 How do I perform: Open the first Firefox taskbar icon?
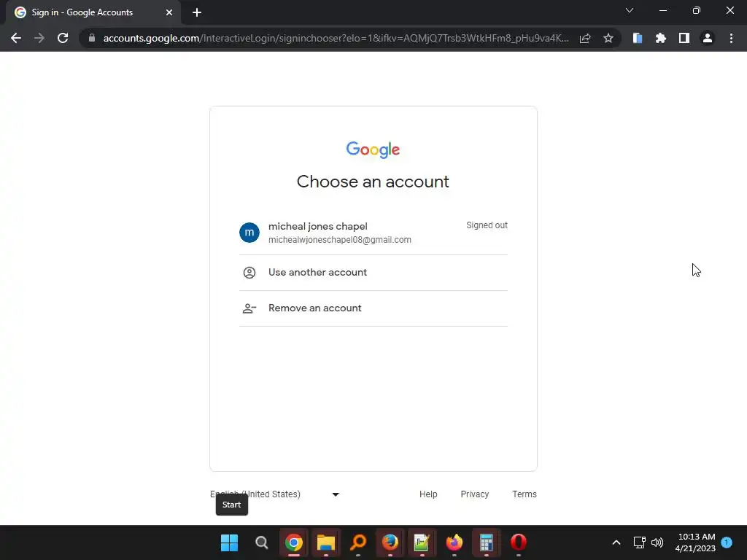click(390, 542)
